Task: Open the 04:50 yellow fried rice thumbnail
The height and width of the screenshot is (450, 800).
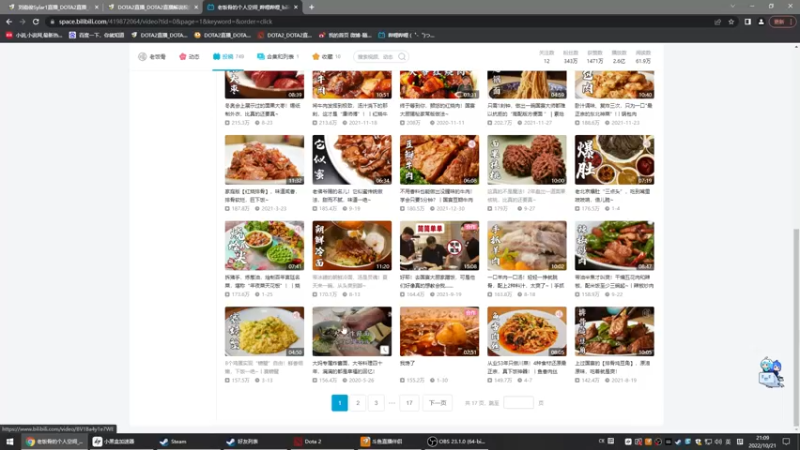Action: click(264, 331)
